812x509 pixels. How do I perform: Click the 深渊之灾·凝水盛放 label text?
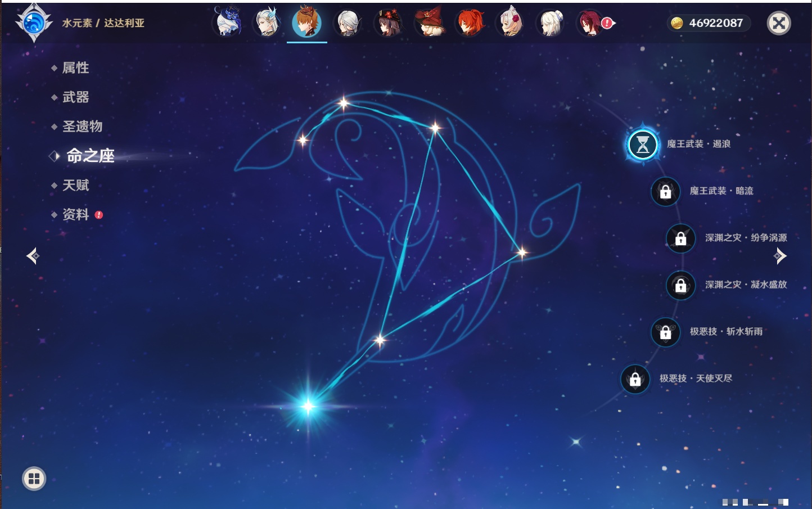(746, 284)
